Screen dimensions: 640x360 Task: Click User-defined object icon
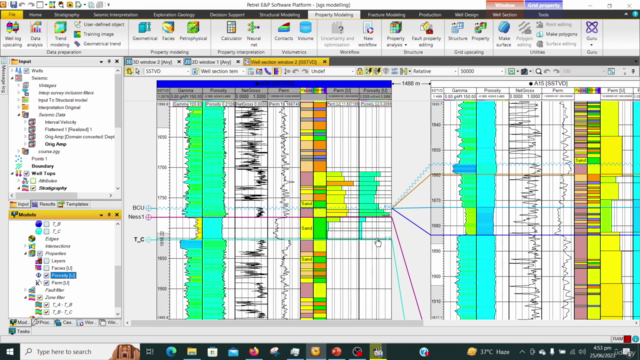[x=78, y=24]
